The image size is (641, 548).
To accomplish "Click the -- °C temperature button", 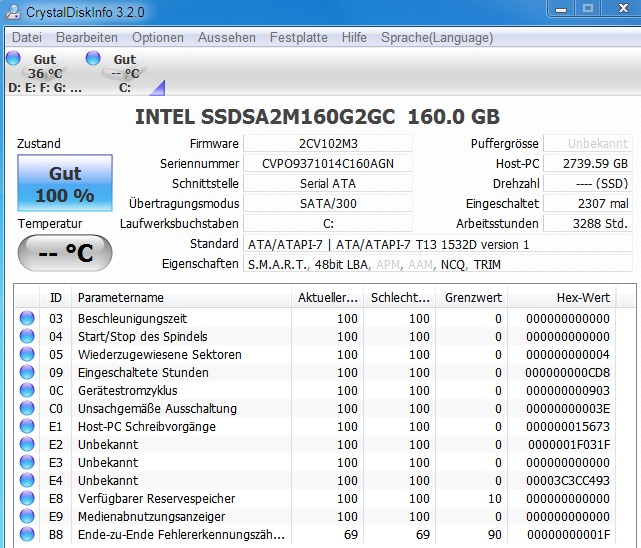I will point(65,253).
